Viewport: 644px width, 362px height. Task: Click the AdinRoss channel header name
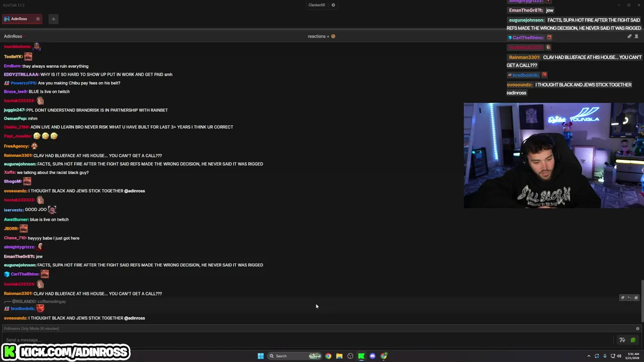tap(13, 36)
